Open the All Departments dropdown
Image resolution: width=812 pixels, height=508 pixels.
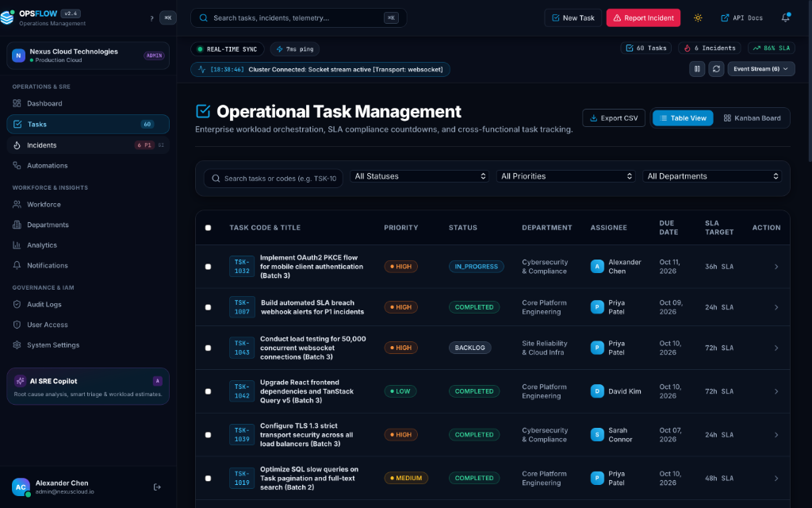712,176
